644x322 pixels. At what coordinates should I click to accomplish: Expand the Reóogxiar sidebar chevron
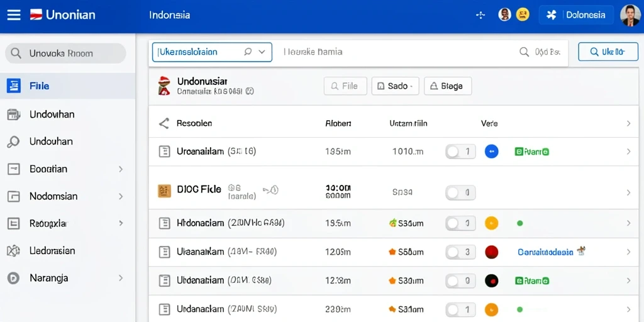tap(121, 223)
